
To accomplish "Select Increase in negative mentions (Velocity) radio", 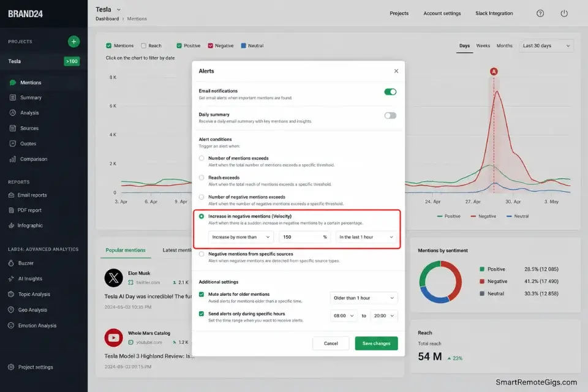I will [x=202, y=216].
